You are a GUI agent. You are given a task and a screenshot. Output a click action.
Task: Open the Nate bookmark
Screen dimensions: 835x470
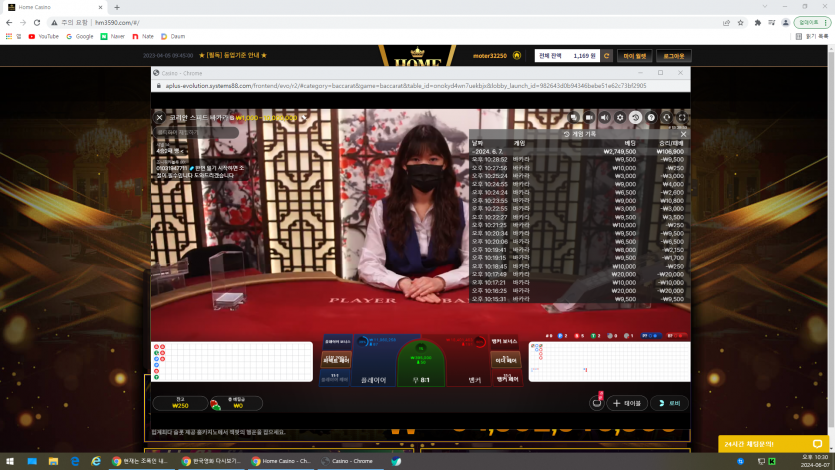point(143,37)
